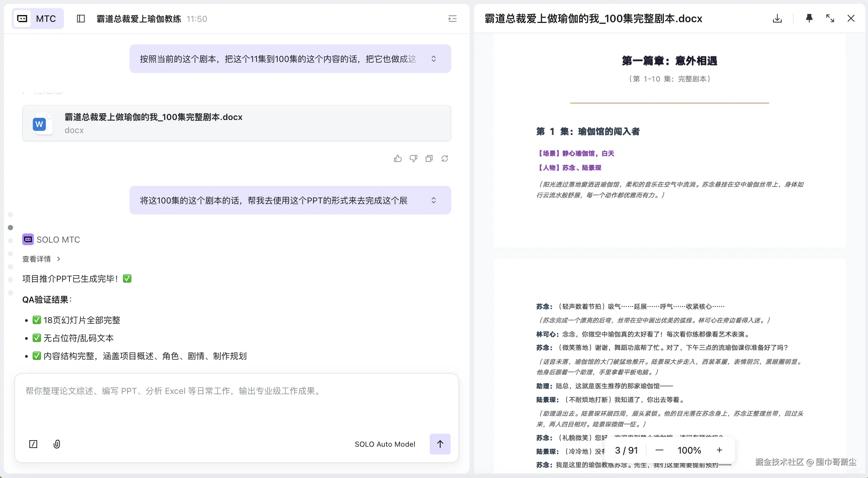Expand the first user prompt message
868x478 pixels.
coord(434,59)
